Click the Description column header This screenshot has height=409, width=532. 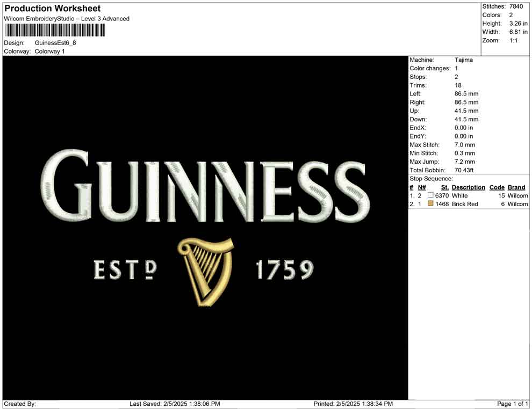(468, 187)
